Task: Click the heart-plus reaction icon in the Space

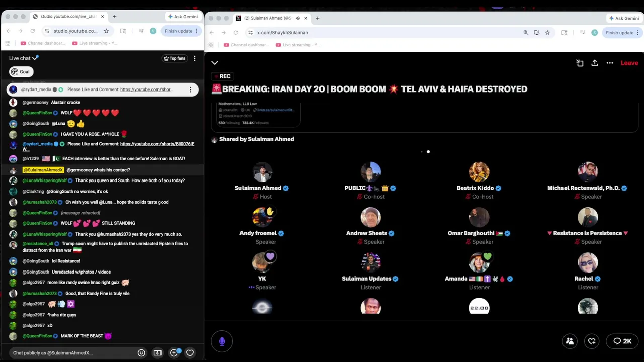Action: (x=592, y=341)
